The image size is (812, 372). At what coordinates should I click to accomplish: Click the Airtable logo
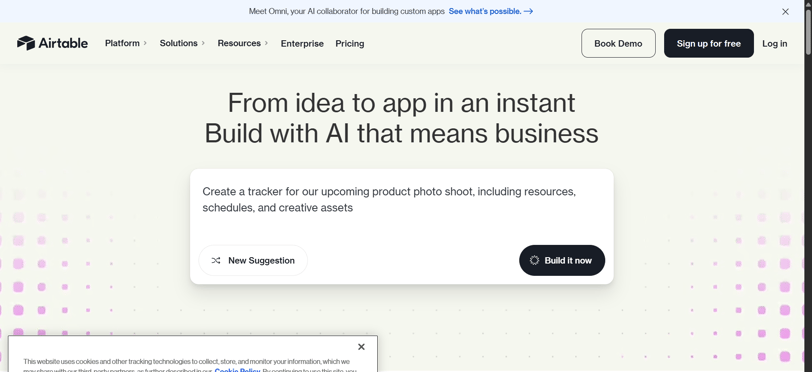click(x=52, y=44)
